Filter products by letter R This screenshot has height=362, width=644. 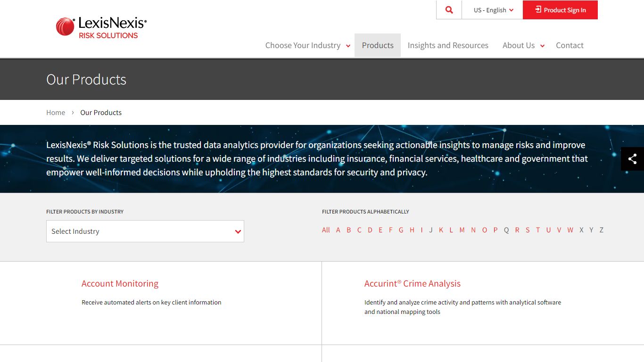point(517,230)
